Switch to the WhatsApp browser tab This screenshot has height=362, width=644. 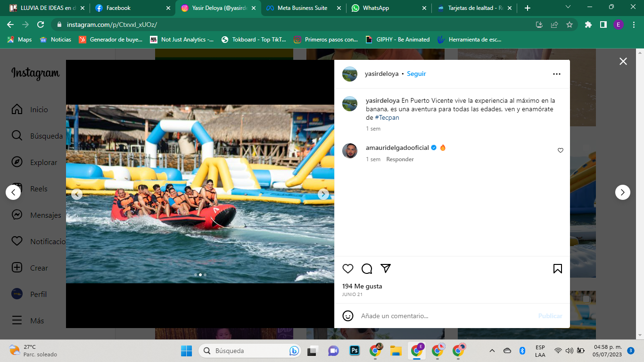[376, 8]
